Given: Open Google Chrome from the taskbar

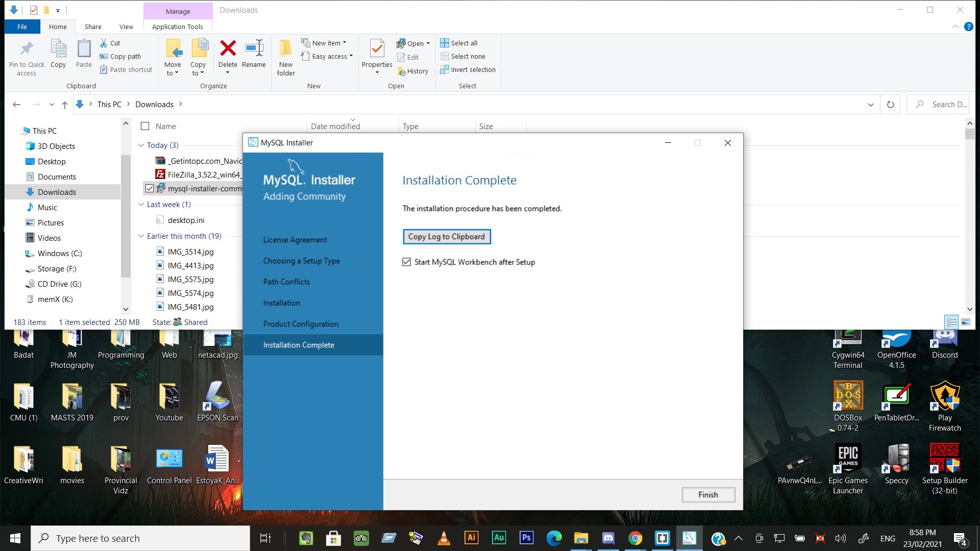Looking at the screenshot, I should [635, 538].
